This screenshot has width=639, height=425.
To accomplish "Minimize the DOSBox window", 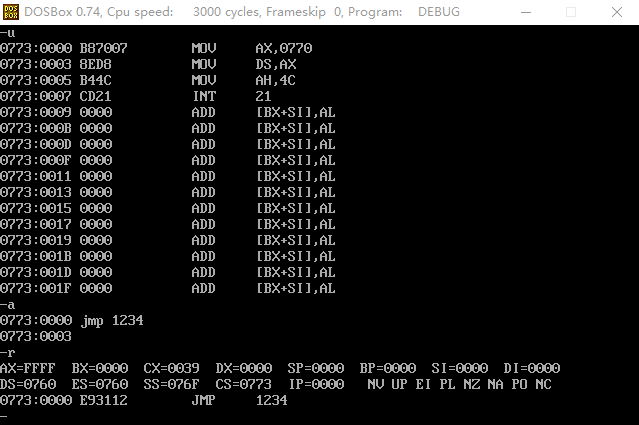I will click(x=526, y=12).
